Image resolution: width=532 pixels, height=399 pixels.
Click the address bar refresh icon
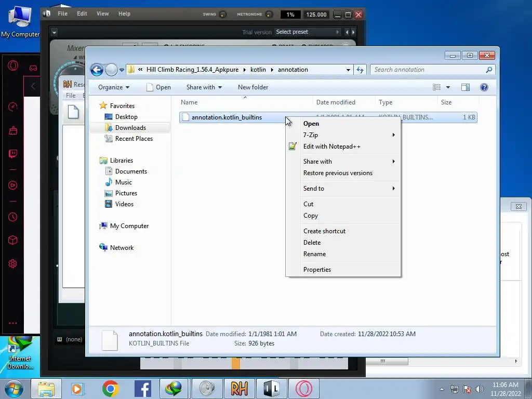(x=360, y=70)
